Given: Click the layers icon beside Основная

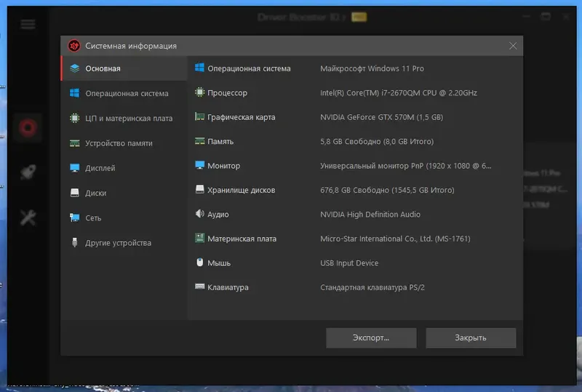Looking at the screenshot, I should point(75,68).
